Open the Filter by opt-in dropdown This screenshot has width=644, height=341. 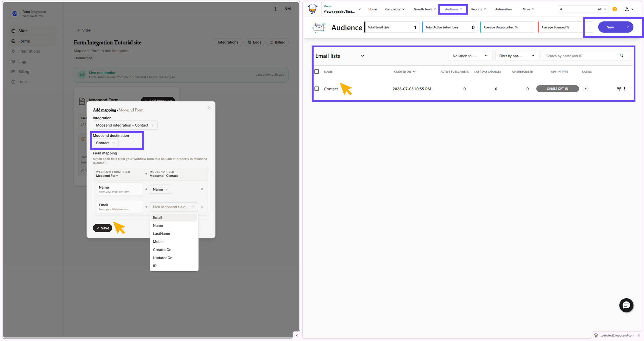tap(517, 56)
